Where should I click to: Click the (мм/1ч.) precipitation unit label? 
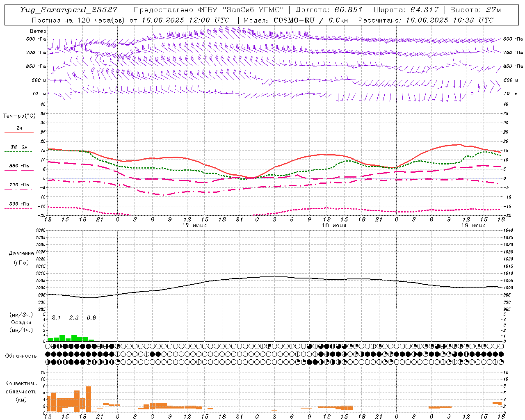coord(21,330)
